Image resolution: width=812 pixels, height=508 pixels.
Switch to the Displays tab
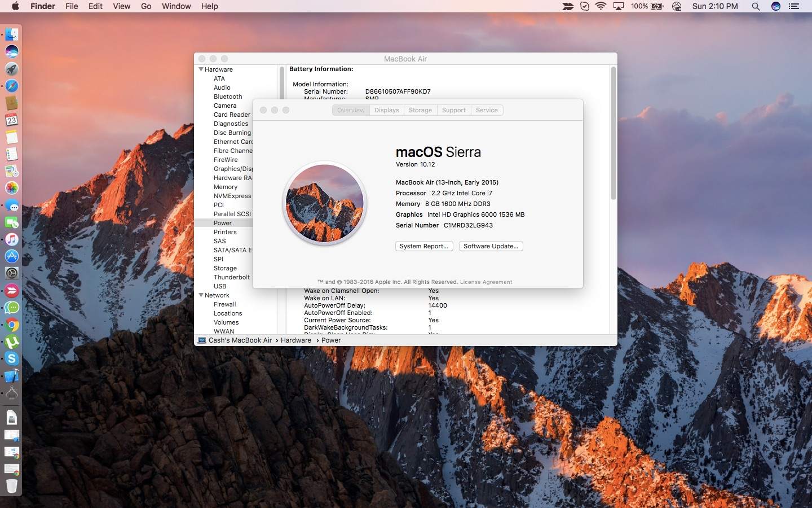[x=387, y=110]
